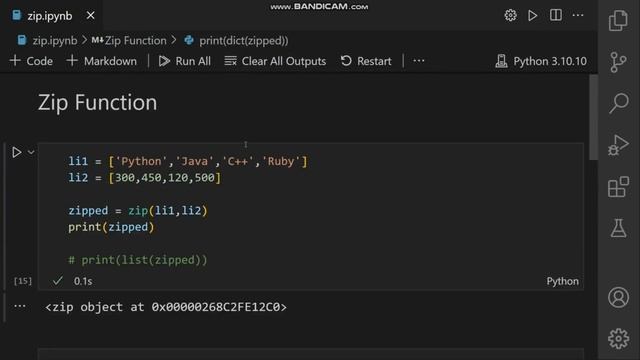640x360 pixels.
Task: Click the [15] execution count label
Action: [x=23, y=281]
